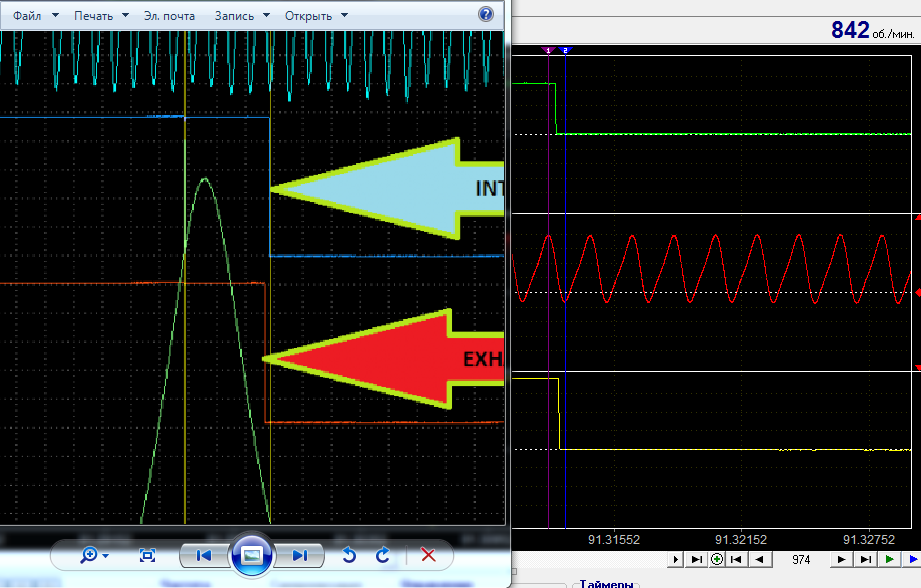
Task: Click the 842 об./мин. RPM reading
Action: [873, 30]
